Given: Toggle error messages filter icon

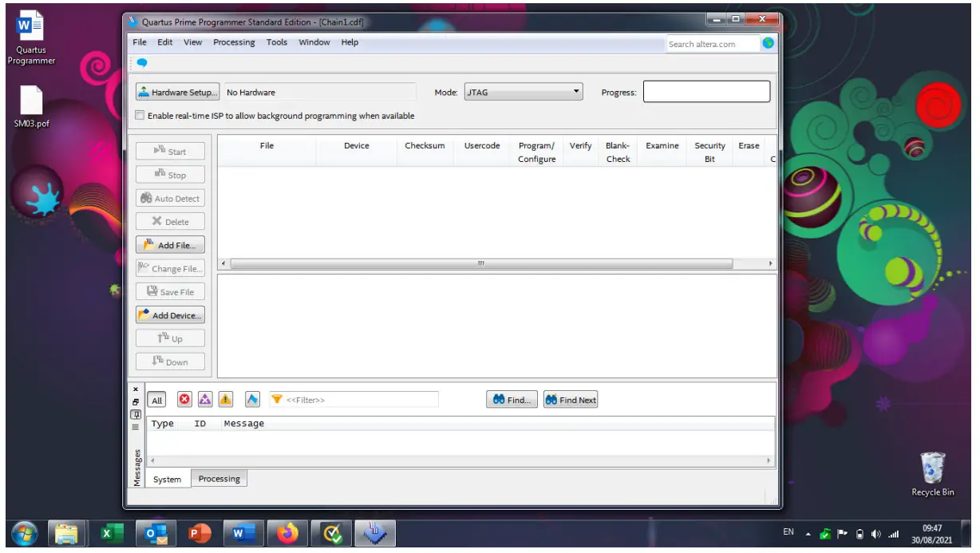Looking at the screenshot, I should [184, 400].
